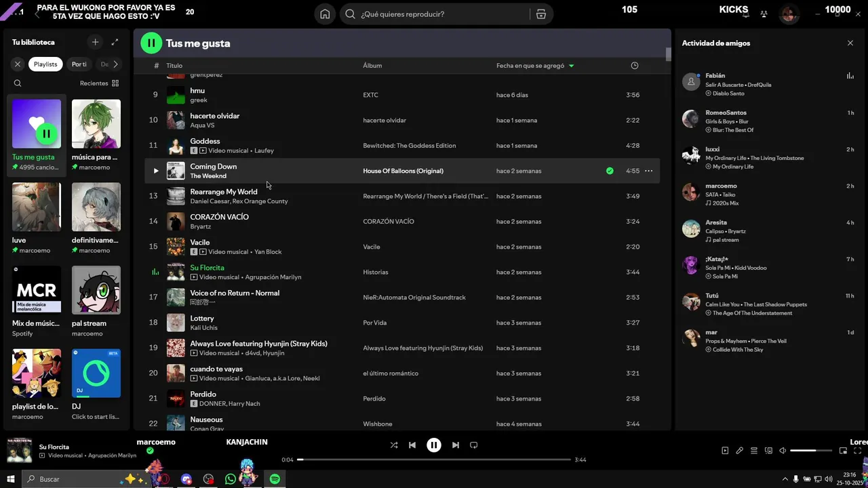
Task: Open album 'NieR:Automata Original Soundtrack'
Action: pos(414,298)
